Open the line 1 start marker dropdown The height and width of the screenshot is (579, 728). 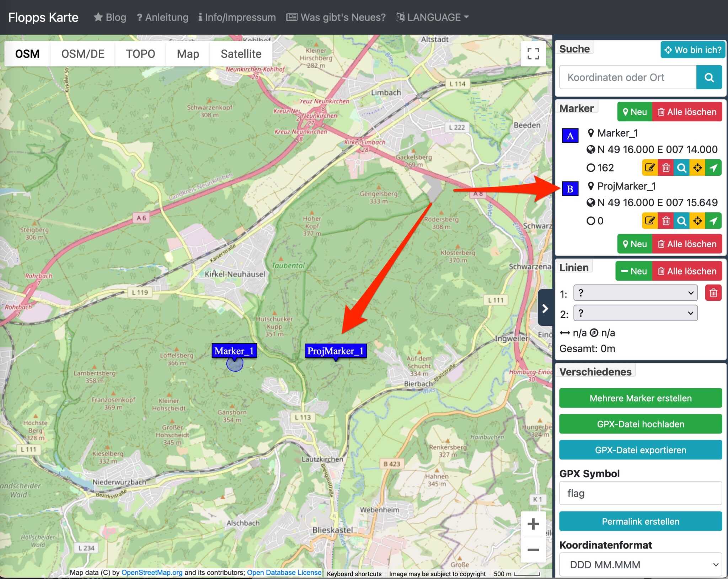click(x=635, y=293)
